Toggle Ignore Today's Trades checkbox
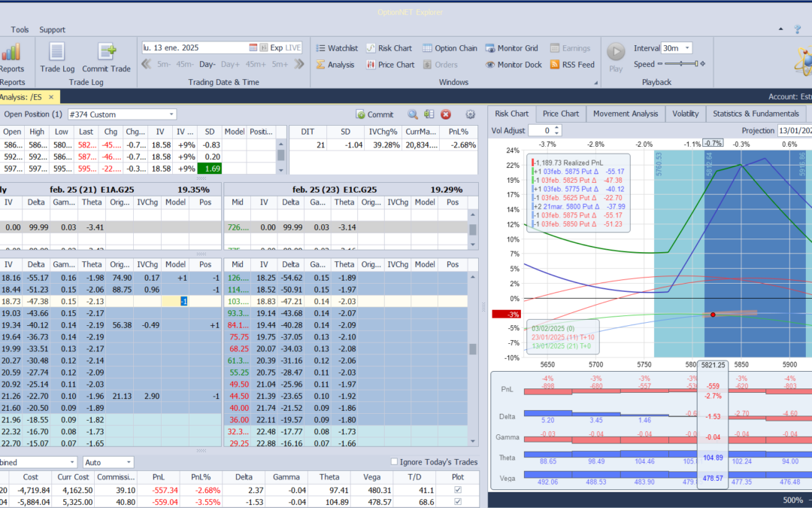 click(394, 462)
